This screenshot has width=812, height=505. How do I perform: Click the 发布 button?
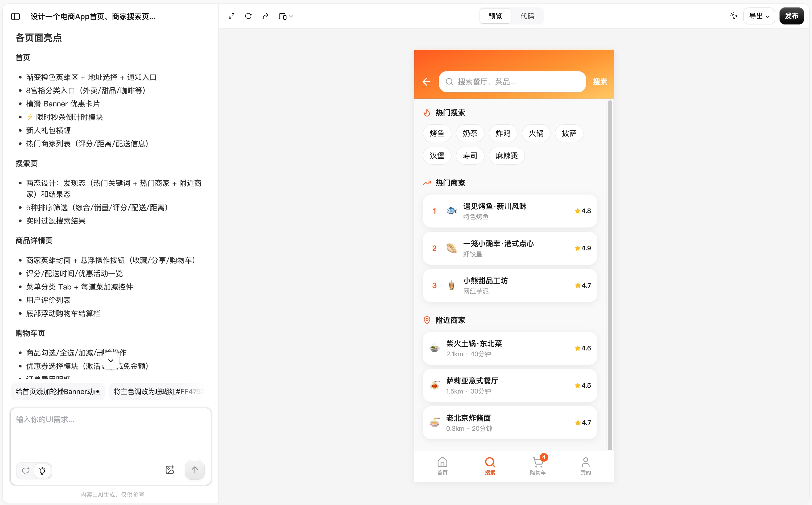tap(791, 16)
